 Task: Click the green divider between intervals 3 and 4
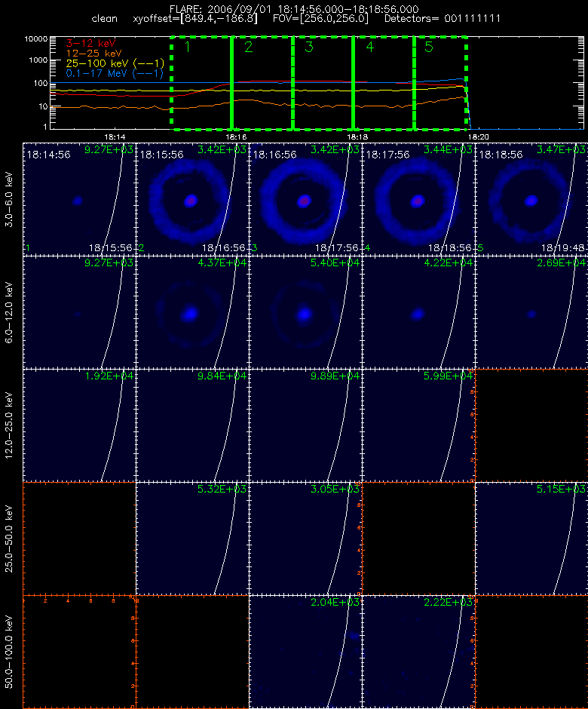(354, 83)
